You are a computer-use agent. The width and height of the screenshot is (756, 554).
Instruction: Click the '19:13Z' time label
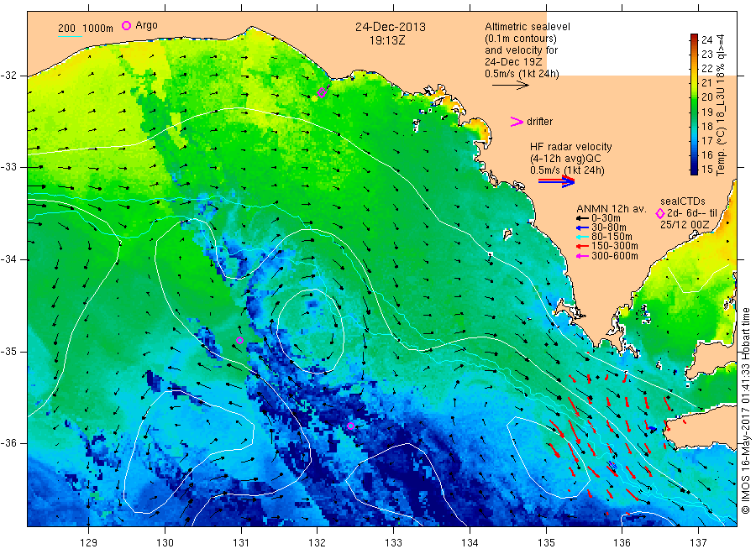pos(387,40)
